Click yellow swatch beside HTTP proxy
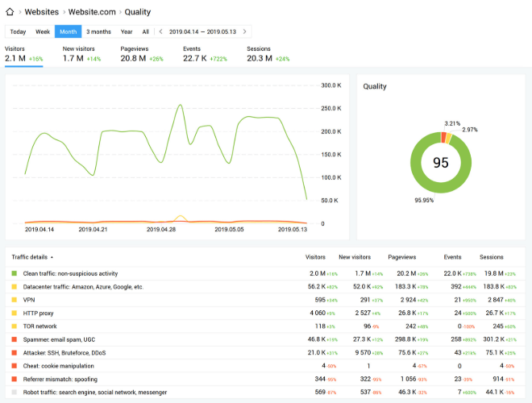The image size is (532, 403). tap(15, 313)
